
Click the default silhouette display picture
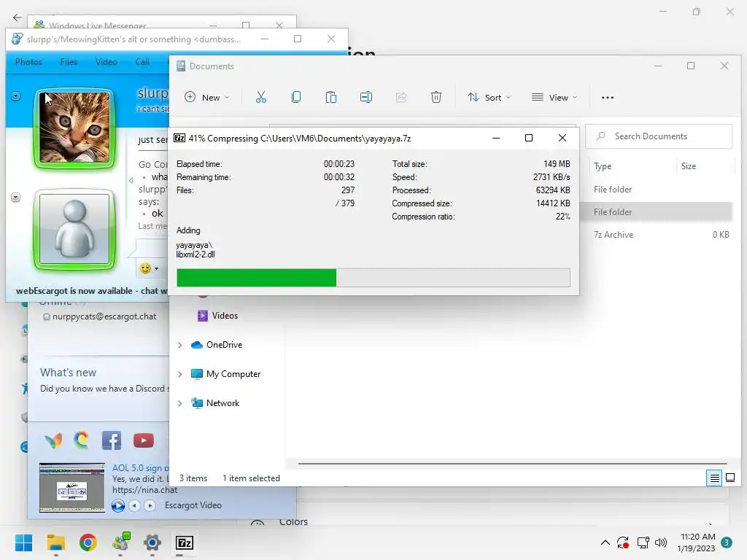[x=74, y=229]
